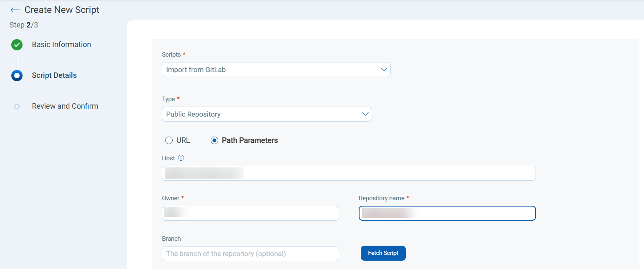Click the back arrow beside Create New Script
This screenshot has height=269, width=644.
pos(15,10)
